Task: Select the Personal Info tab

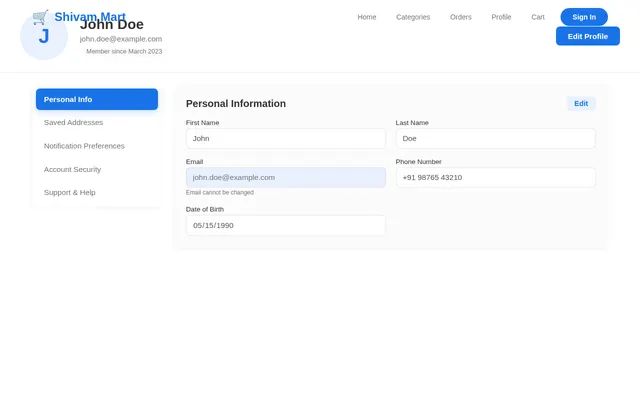Action: [x=97, y=99]
